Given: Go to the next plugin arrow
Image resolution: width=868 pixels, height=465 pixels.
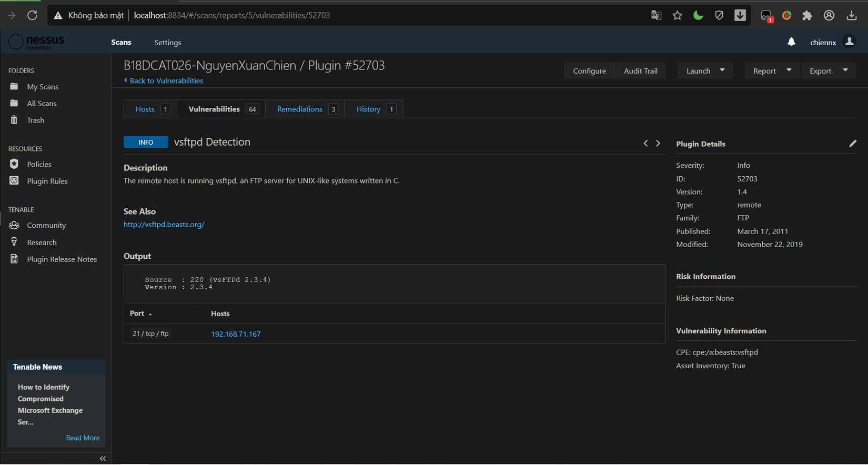Looking at the screenshot, I should click(658, 143).
